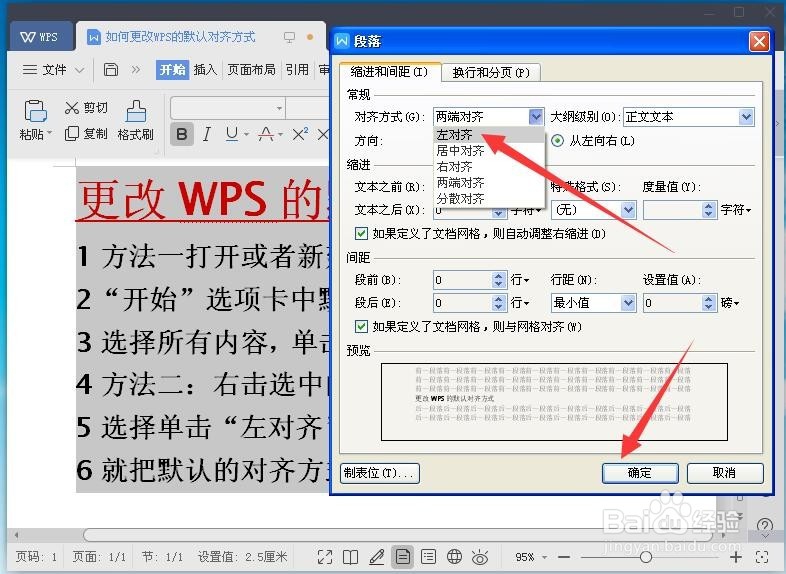Toggle Bold formatting
This screenshot has height=574, width=786.
tap(182, 134)
